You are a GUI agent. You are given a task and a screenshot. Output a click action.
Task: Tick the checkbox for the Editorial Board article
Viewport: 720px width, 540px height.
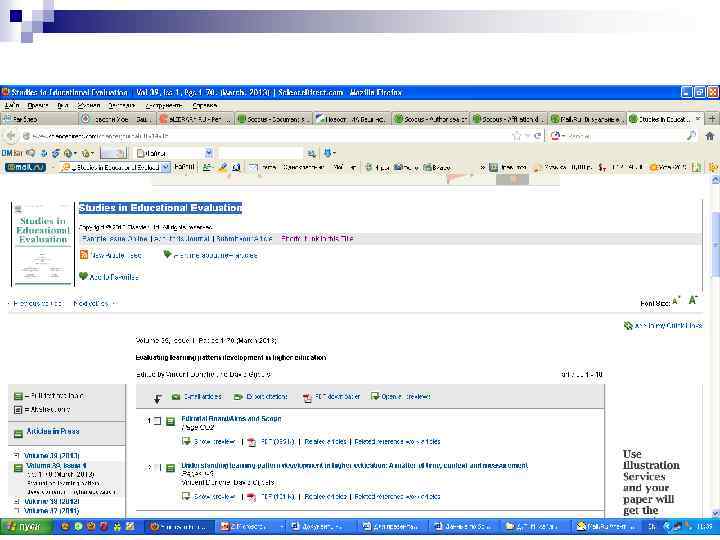[x=158, y=421]
